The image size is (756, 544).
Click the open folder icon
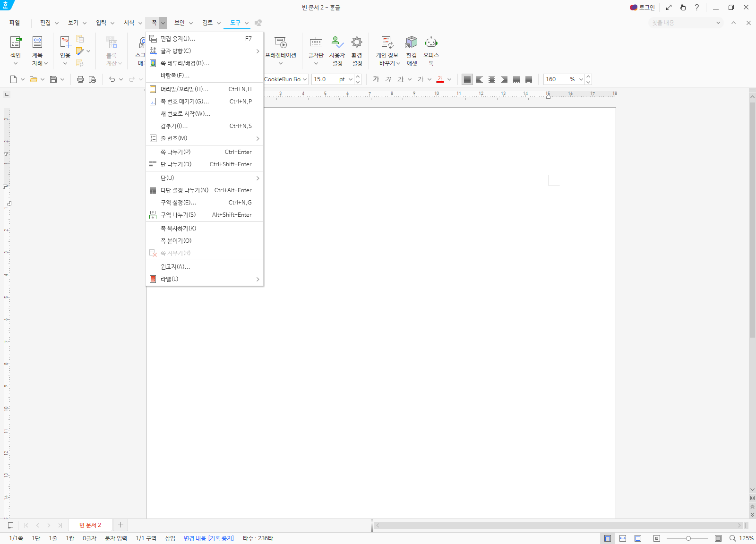(x=33, y=79)
